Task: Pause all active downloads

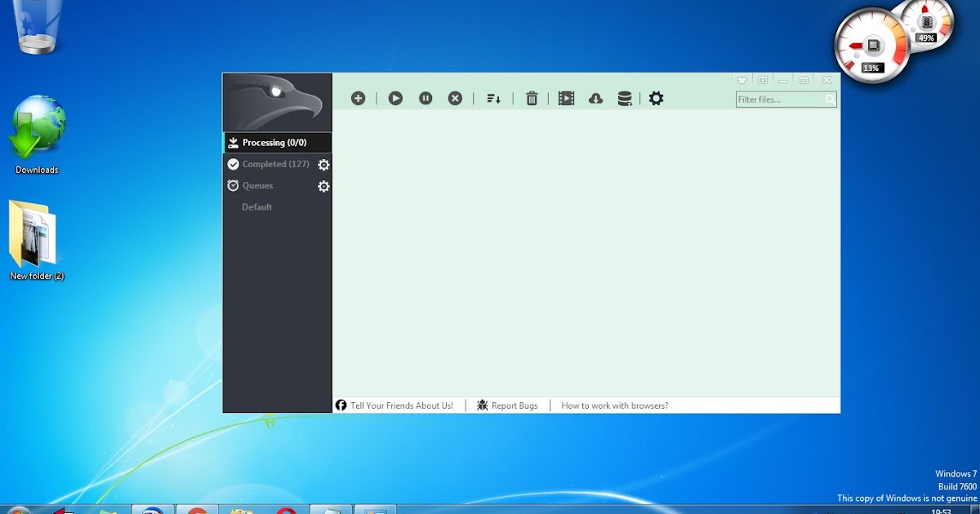Action: 425,97
